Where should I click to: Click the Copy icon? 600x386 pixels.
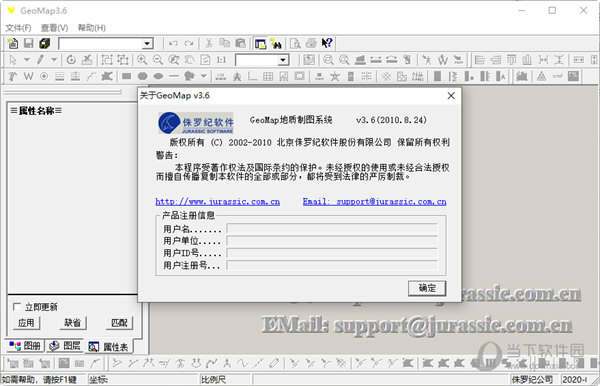pyautogui.click(x=225, y=44)
